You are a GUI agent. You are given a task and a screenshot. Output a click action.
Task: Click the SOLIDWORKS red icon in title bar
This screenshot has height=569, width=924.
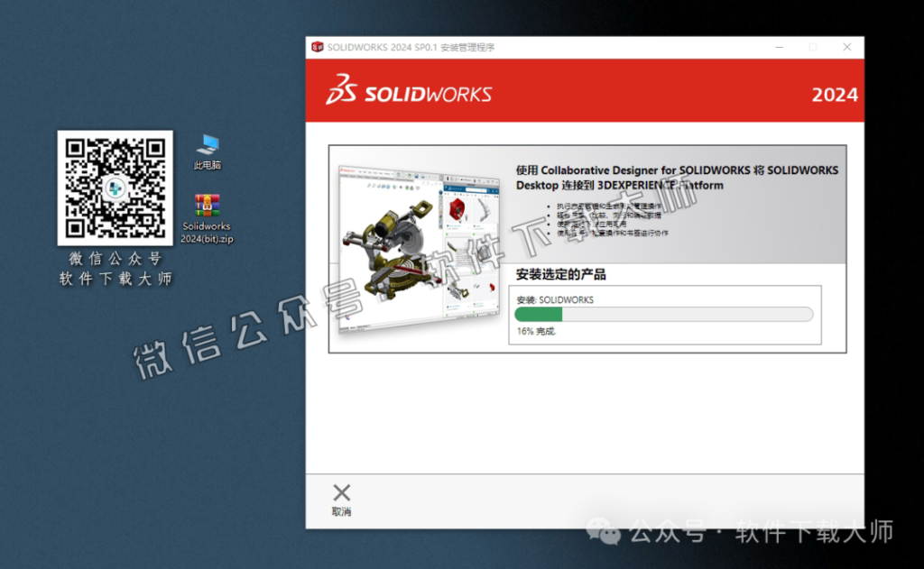point(317,46)
